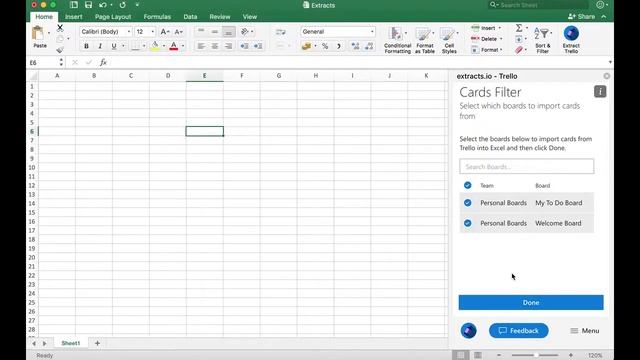Switch to the Review tab

point(220,17)
